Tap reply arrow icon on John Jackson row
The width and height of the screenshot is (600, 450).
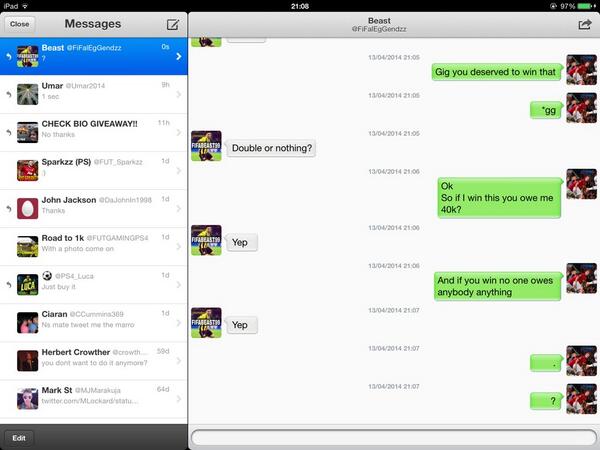coord(8,209)
